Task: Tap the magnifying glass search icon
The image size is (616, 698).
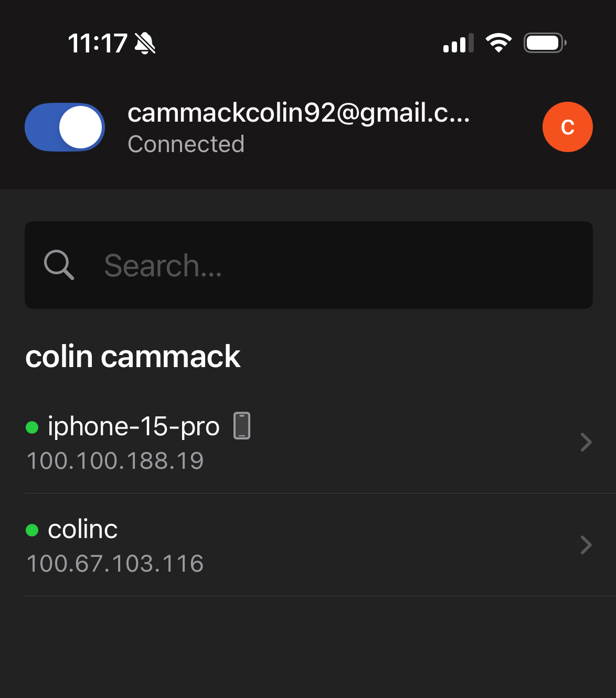Action: pos(59,265)
